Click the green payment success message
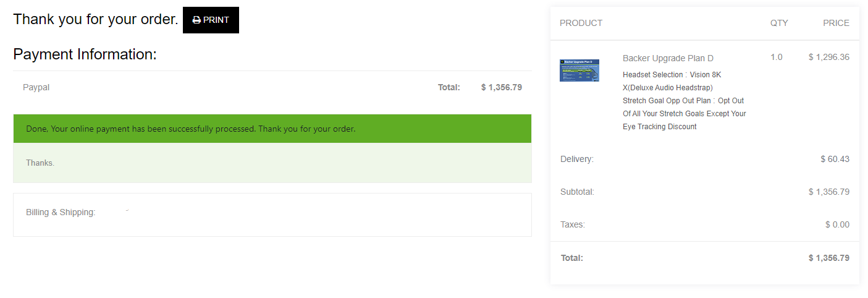This screenshot has width=868, height=298. click(x=272, y=129)
